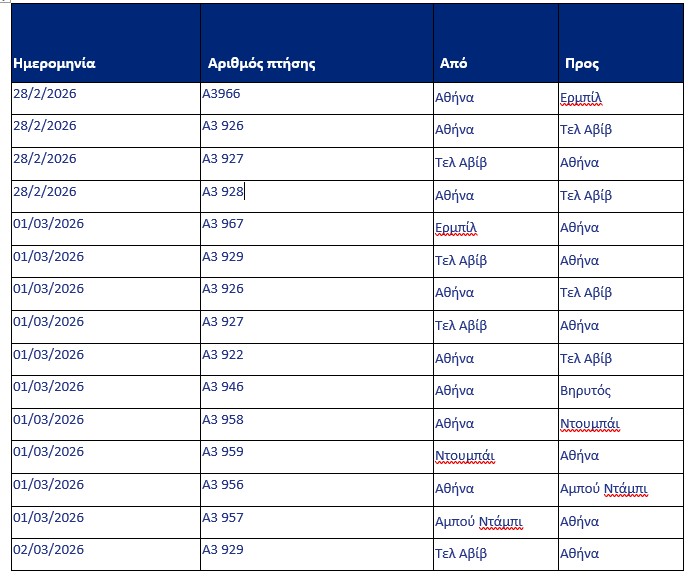This screenshot has width=698, height=588.
Task: Click the 02/03/2026 date cell
Action: 106,555
